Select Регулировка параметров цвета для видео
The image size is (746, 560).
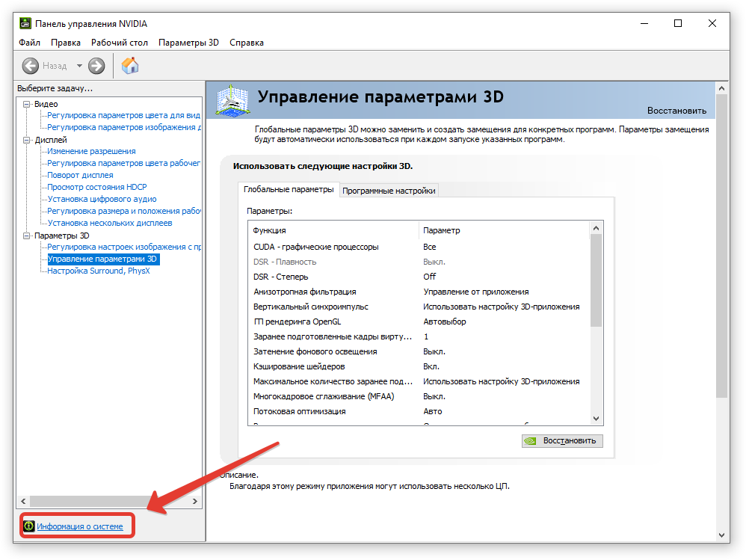point(123,115)
